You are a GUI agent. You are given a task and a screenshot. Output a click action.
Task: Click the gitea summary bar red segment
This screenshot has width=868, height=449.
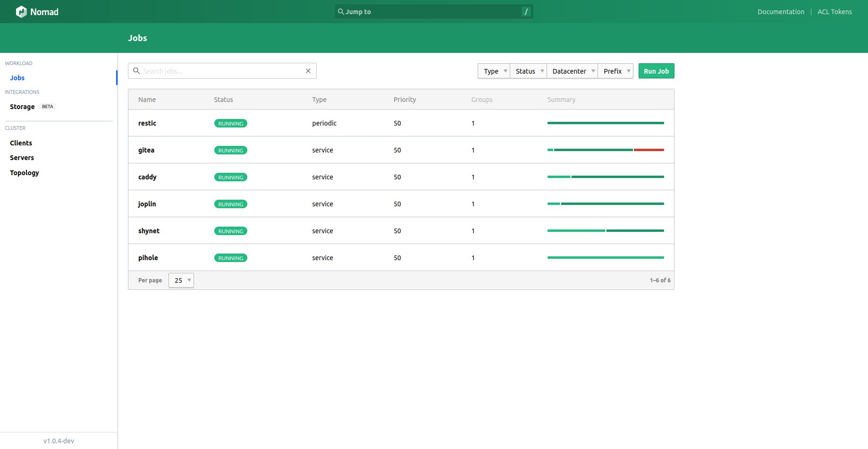(649, 150)
